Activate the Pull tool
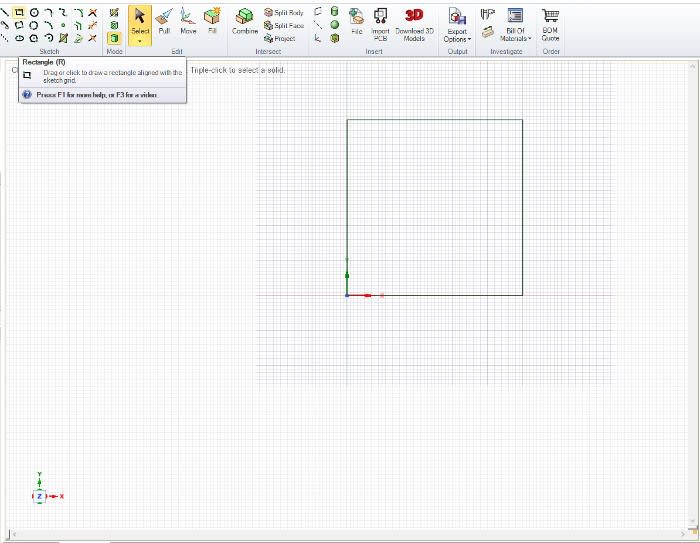Image resolution: width=700 pixels, height=543 pixels. coord(164,21)
